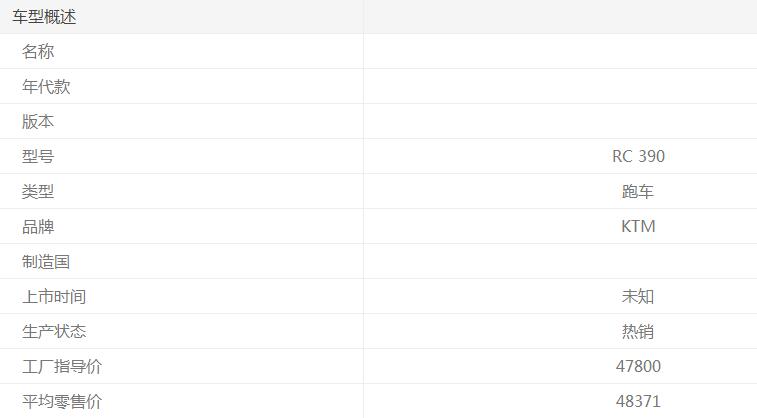Click the 制造国 row label

click(46, 262)
